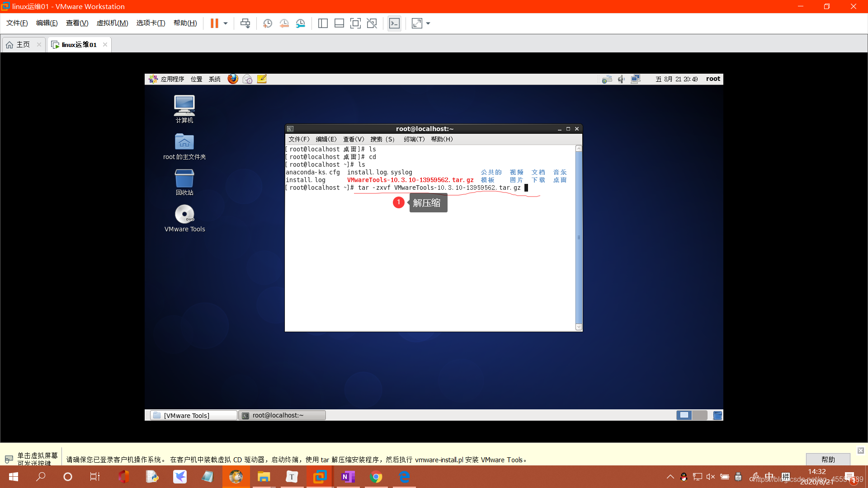Expand the stretch guest dropdown arrow
This screenshot has height=488, width=868.
click(x=428, y=23)
